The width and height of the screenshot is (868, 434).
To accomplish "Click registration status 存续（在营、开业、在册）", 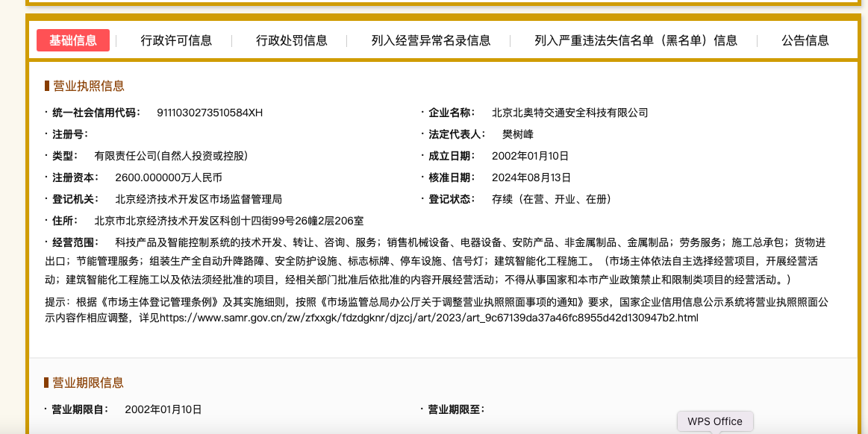I will tap(552, 200).
